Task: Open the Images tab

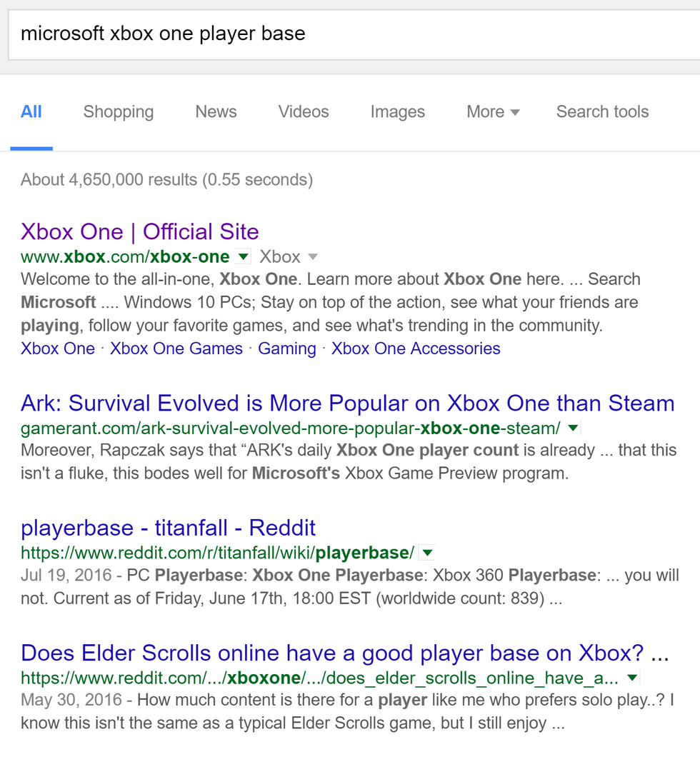Action: click(x=397, y=112)
